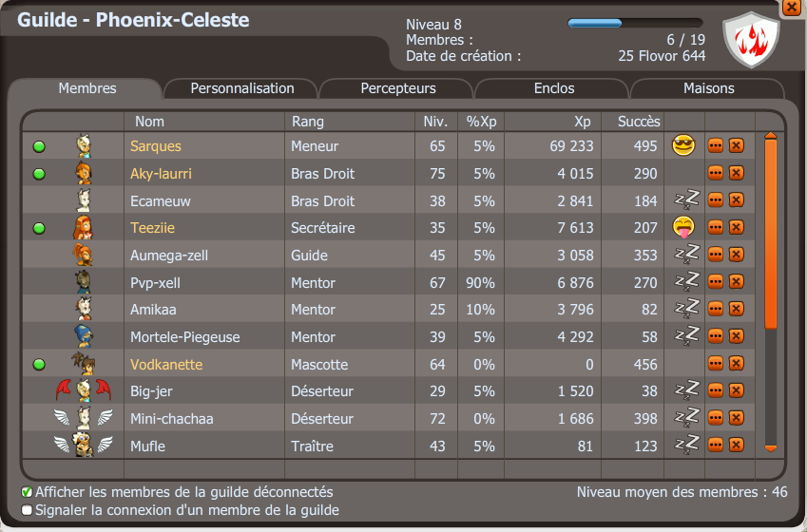Go to the Maisons tab

[x=708, y=88]
